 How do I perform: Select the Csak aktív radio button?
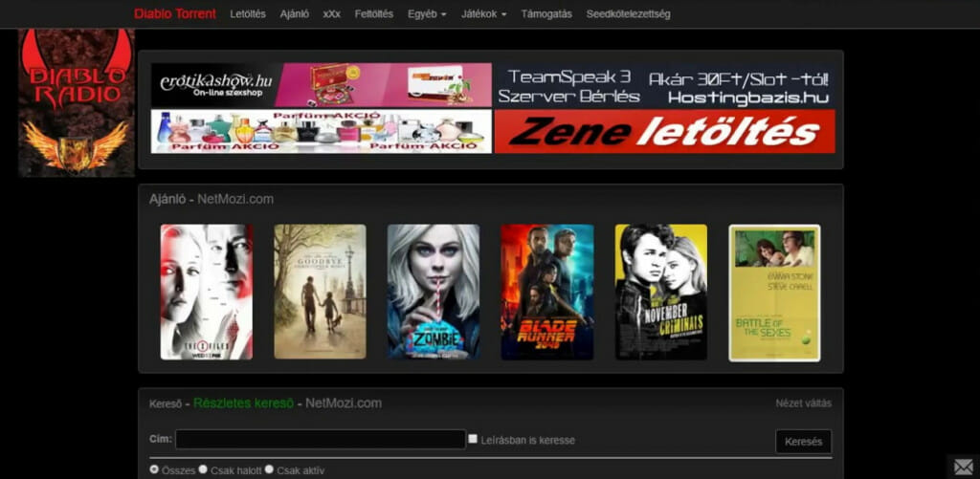point(269,469)
